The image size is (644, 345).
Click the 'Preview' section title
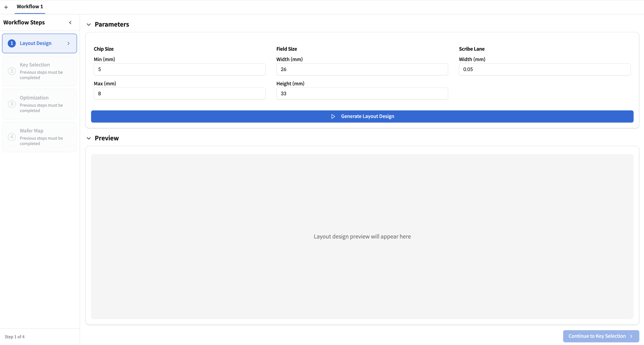click(x=107, y=138)
